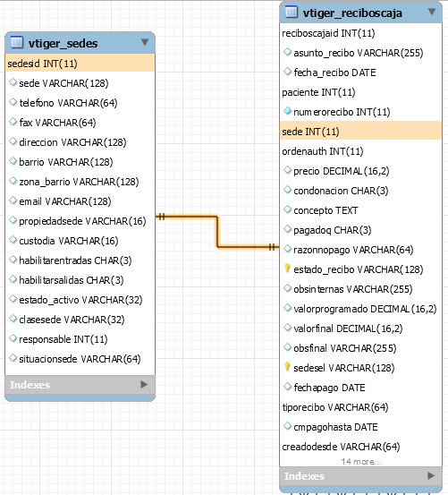Viewport: 448px width, 495px height.
Task: Click the vtiger_sedes table title
Action: coord(63,43)
